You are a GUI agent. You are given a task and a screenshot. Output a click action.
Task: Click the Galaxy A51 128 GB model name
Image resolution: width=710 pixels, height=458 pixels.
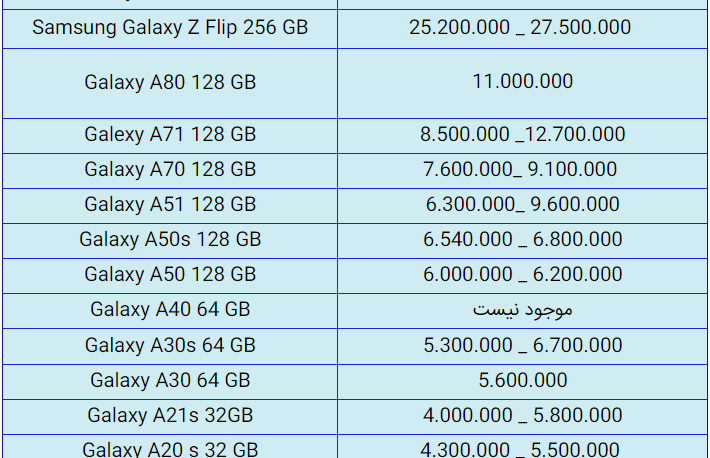click(x=170, y=204)
